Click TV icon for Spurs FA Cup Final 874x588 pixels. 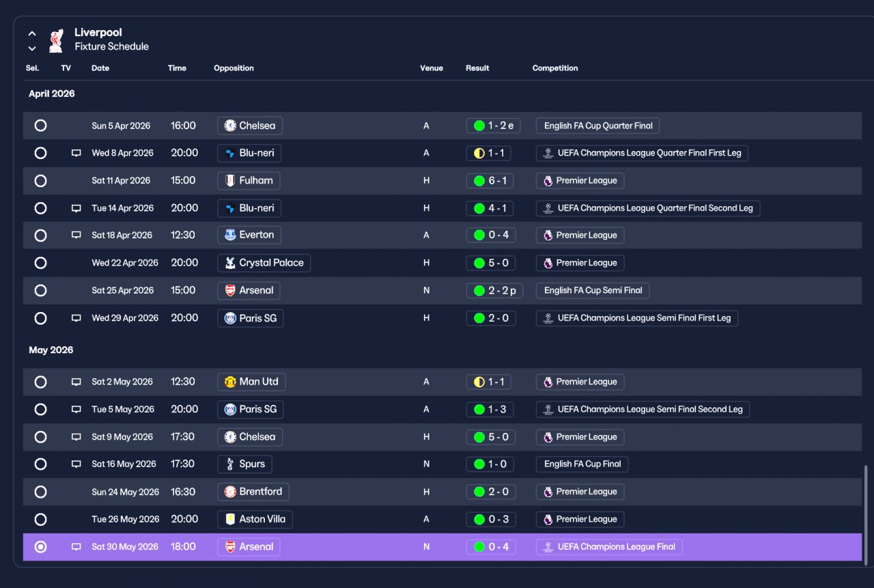click(x=76, y=464)
